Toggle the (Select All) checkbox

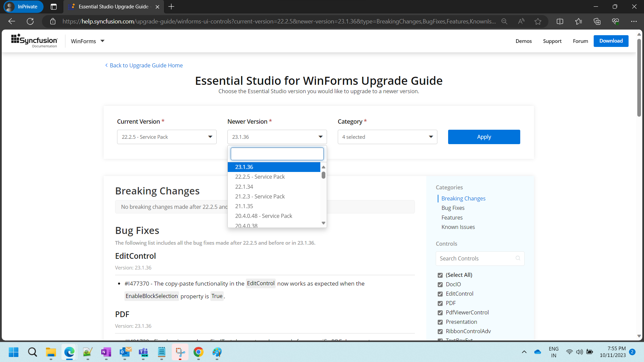tap(440, 275)
